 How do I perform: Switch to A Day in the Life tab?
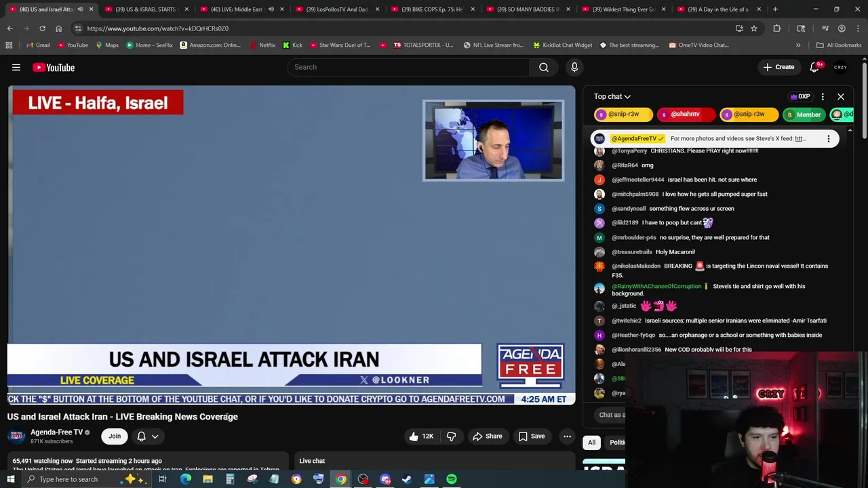[717, 9]
